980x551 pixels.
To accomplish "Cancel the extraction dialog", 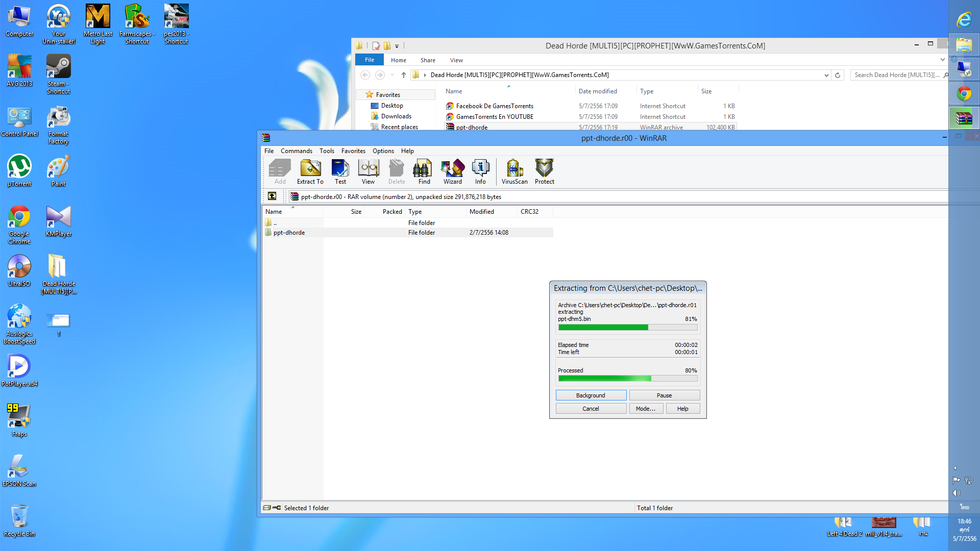I will click(591, 409).
